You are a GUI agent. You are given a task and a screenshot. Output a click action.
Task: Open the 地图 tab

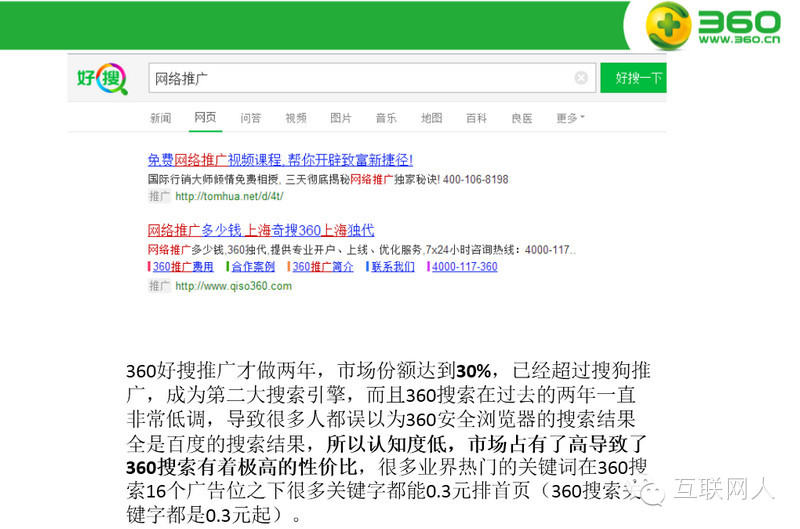pyautogui.click(x=432, y=118)
